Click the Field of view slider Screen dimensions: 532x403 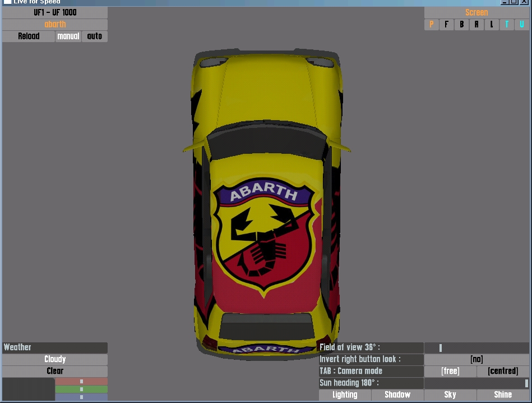(477, 347)
